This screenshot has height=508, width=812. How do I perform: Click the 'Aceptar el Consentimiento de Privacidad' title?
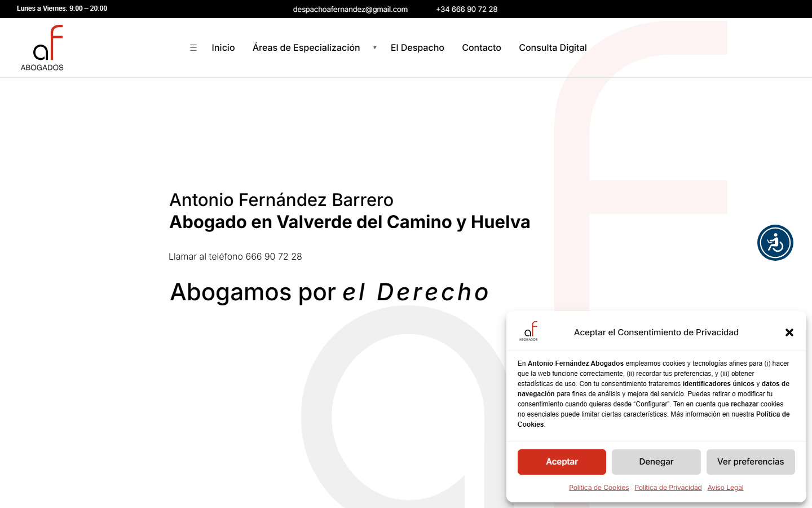click(x=656, y=332)
